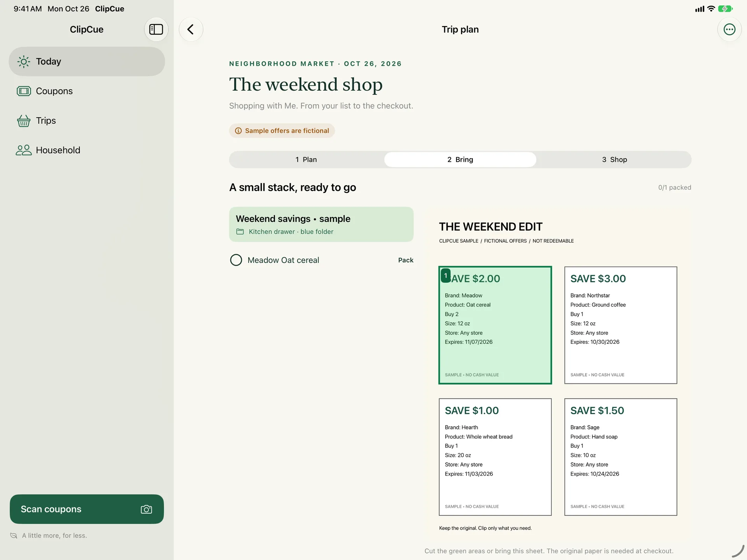The height and width of the screenshot is (560, 747).
Task: Click the ClipCue sidebar title
Action: 86,30
